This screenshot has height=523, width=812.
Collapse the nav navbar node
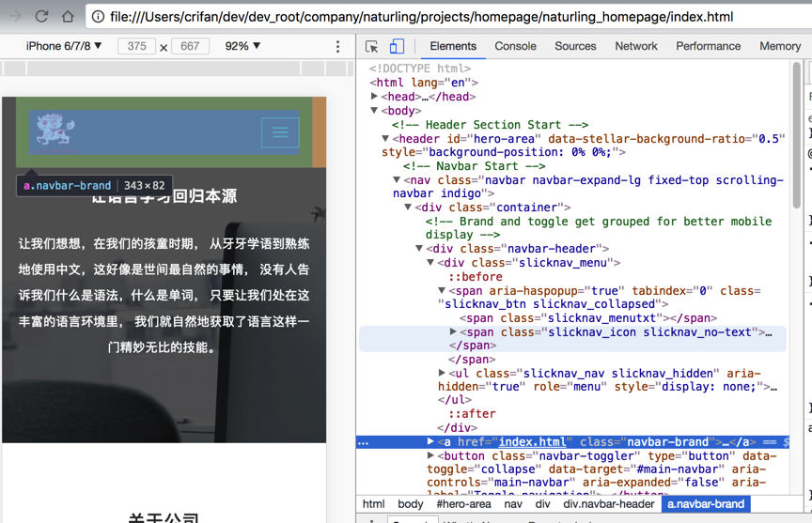[397, 180]
